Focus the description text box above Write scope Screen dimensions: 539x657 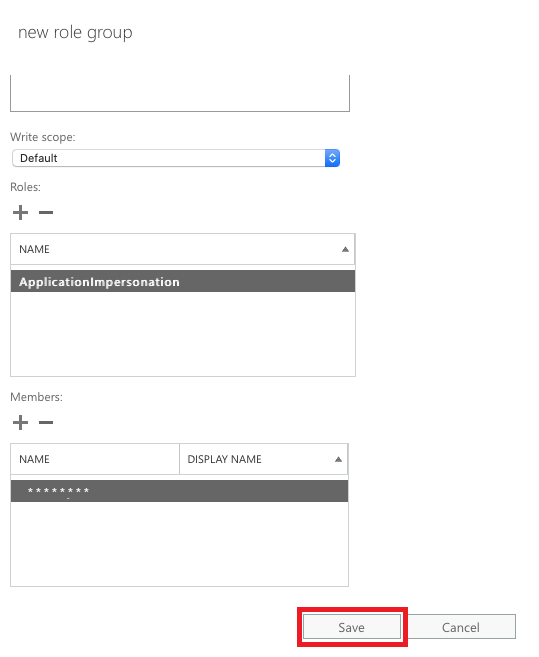point(180,93)
